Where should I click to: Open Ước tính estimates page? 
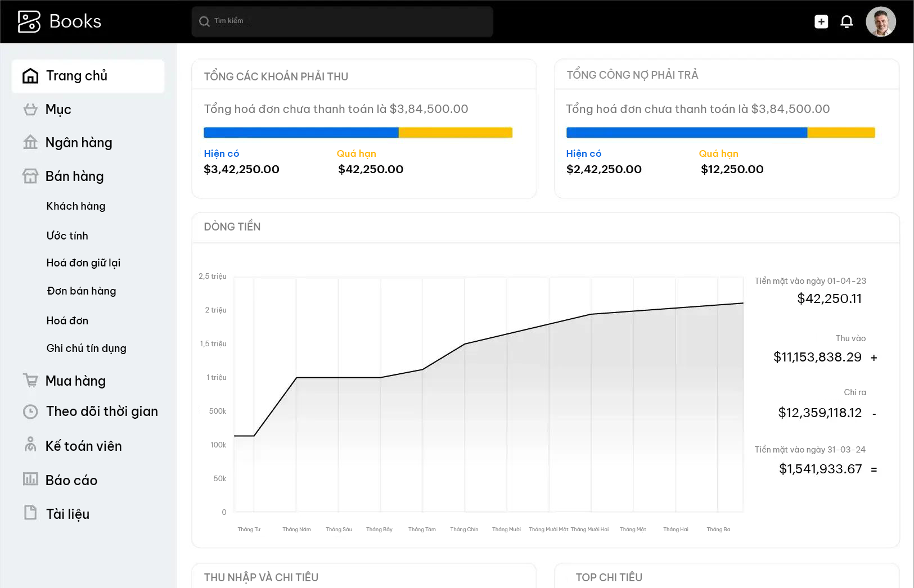click(67, 236)
